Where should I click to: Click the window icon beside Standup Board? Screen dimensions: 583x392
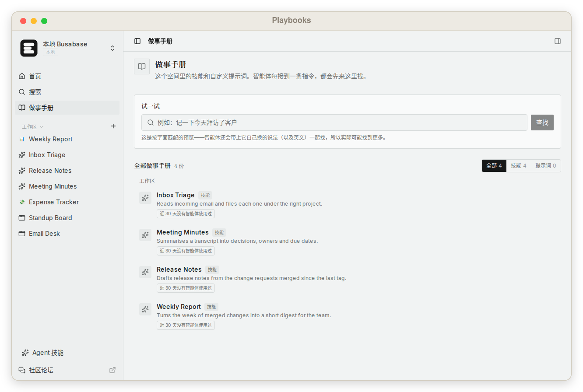click(22, 218)
